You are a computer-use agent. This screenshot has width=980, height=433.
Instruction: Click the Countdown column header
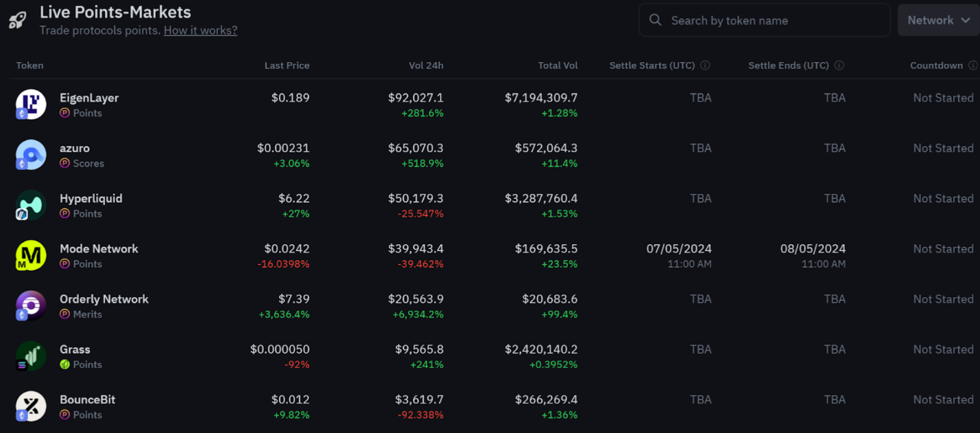(x=937, y=65)
